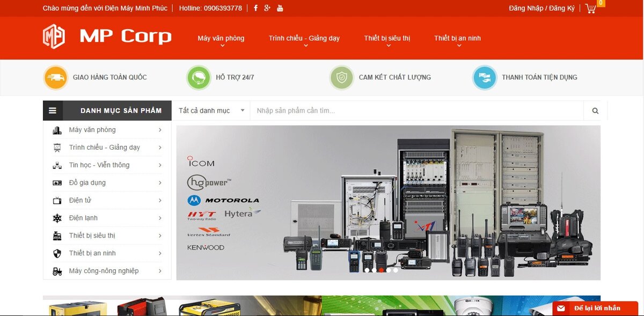Click the Đăng Ký link
This screenshot has height=316, width=644.
click(x=562, y=8)
